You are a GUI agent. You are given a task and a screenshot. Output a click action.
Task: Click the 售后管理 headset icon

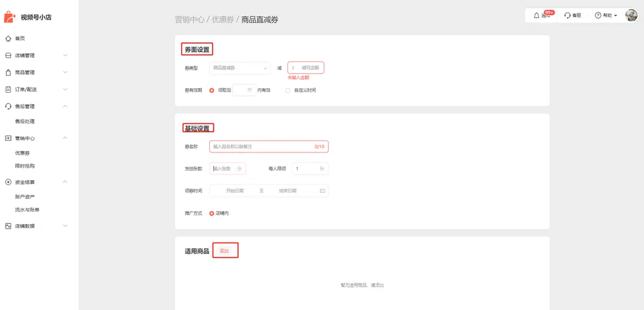pyautogui.click(x=8, y=106)
